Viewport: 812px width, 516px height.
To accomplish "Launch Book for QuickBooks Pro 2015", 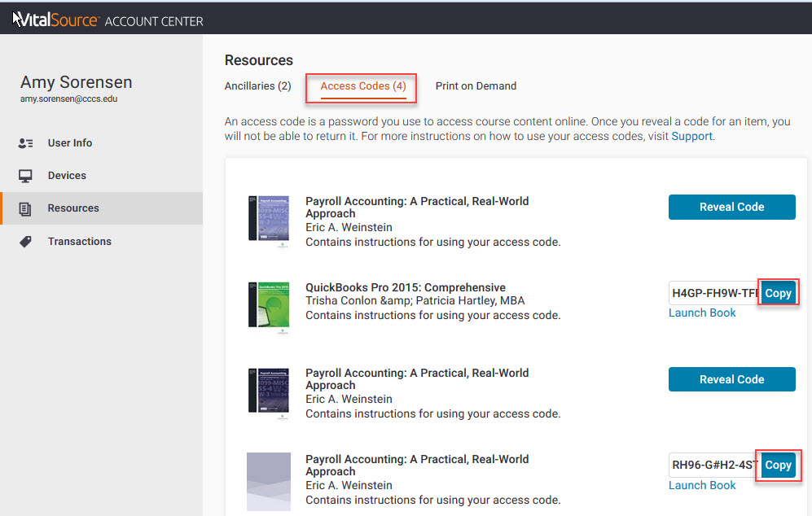I will [702, 313].
